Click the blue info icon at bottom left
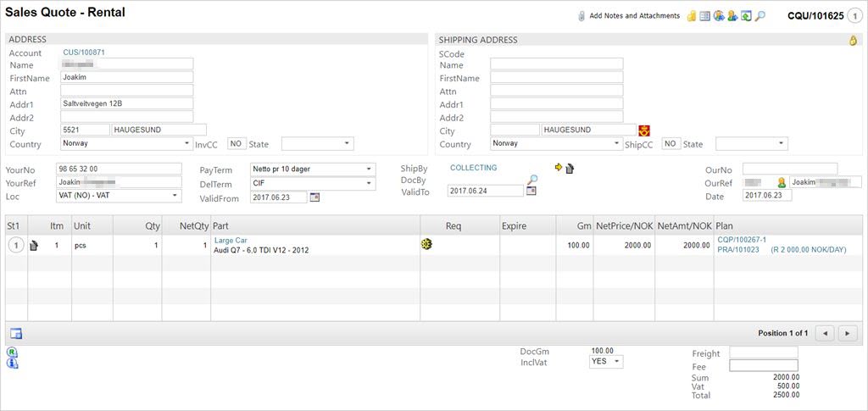Viewport: 868px width, 411px height. [x=12, y=364]
